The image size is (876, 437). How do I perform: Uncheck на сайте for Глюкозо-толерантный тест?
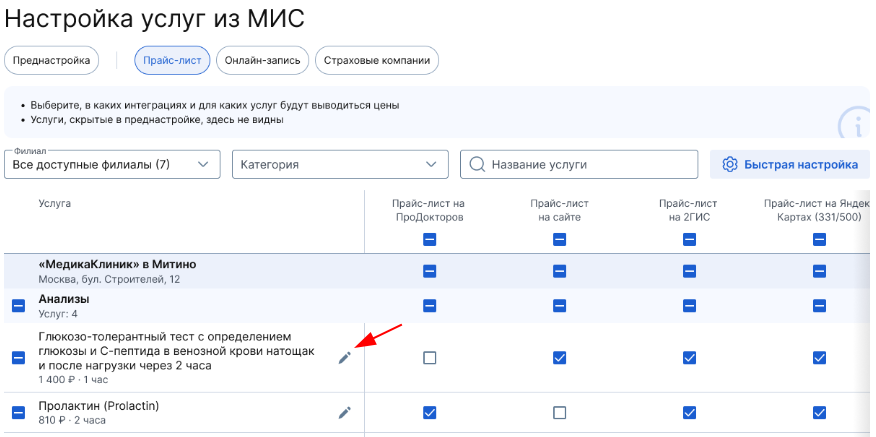pyautogui.click(x=559, y=358)
